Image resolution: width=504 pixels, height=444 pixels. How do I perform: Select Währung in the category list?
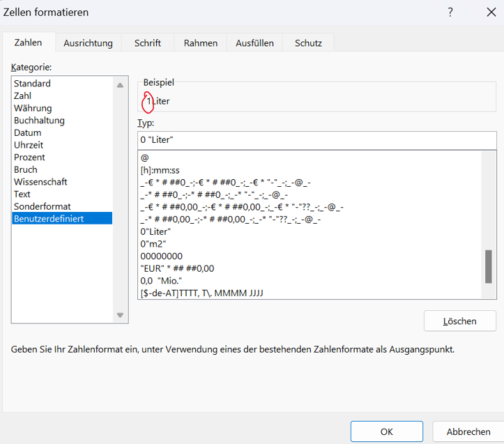(x=32, y=108)
